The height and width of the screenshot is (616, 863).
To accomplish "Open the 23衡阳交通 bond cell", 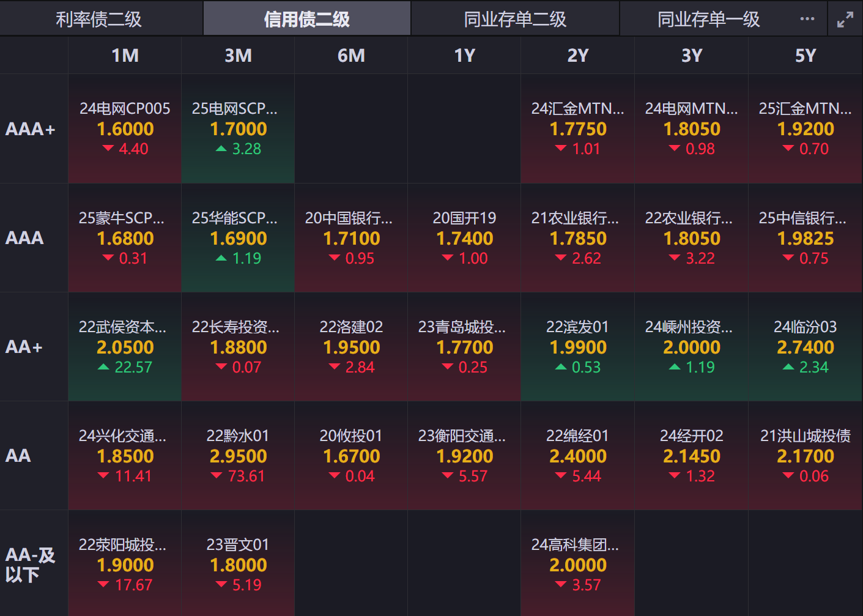I will click(x=465, y=456).
